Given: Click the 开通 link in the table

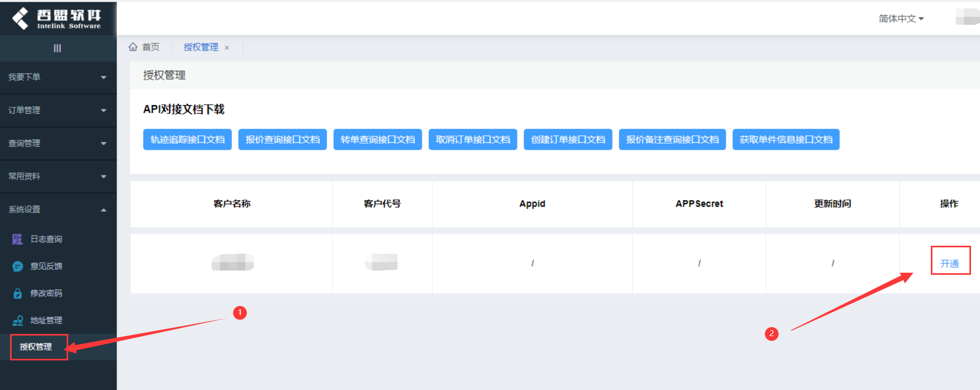Looking at the screenshot, I should (x=949, y=263).
